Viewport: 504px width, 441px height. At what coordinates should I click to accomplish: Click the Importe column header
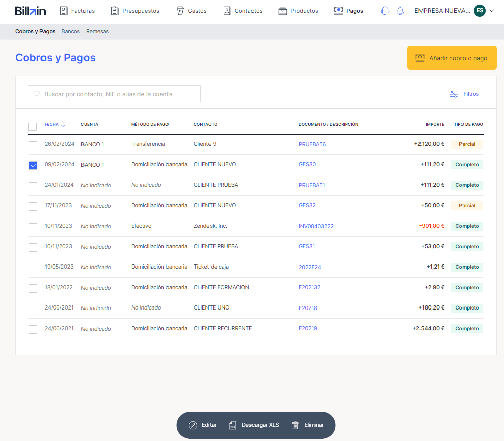coord(435,124)
